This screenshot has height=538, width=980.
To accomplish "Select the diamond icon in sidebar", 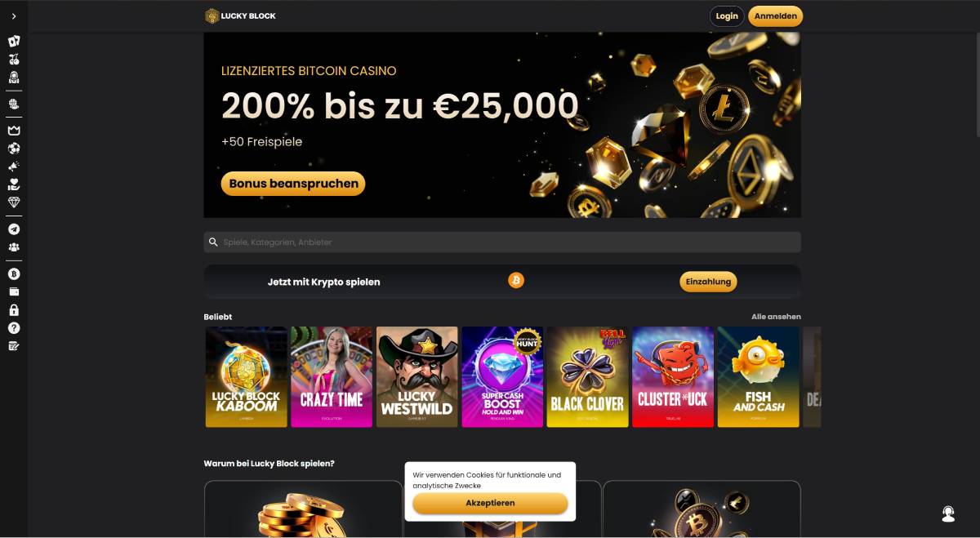I will [x=14, y=202].
